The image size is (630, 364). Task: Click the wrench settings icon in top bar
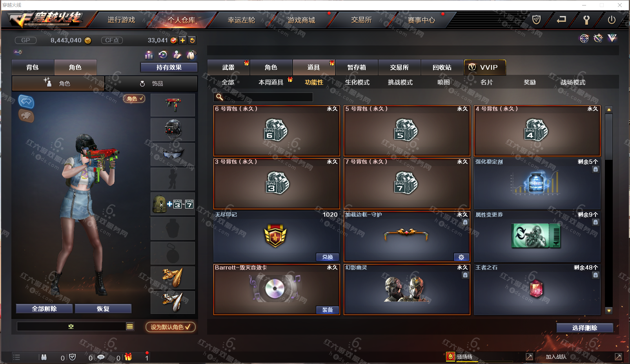click(x=586, y=20)
